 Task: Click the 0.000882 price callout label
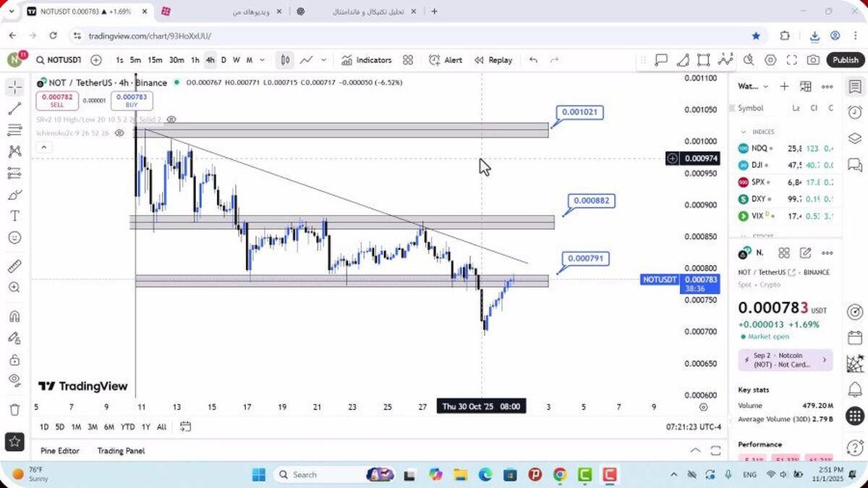point(593,201)
